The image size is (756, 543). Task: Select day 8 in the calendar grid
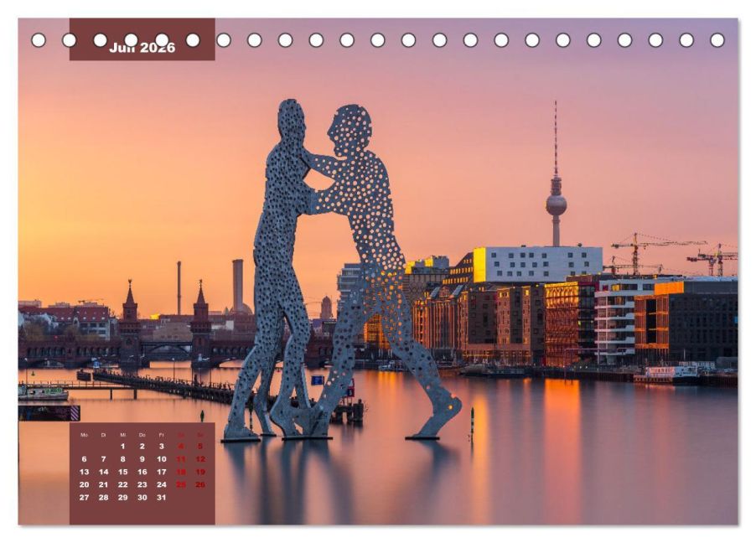123,459
